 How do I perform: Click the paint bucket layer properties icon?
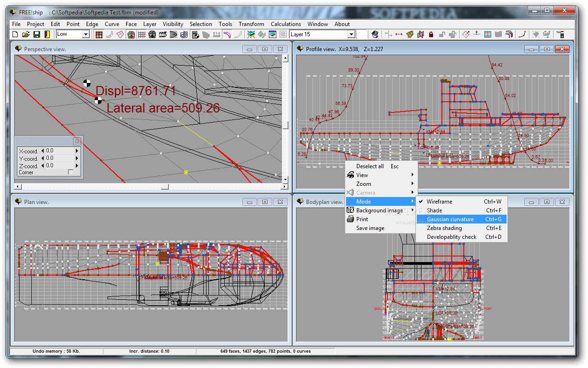coord(375,34)
